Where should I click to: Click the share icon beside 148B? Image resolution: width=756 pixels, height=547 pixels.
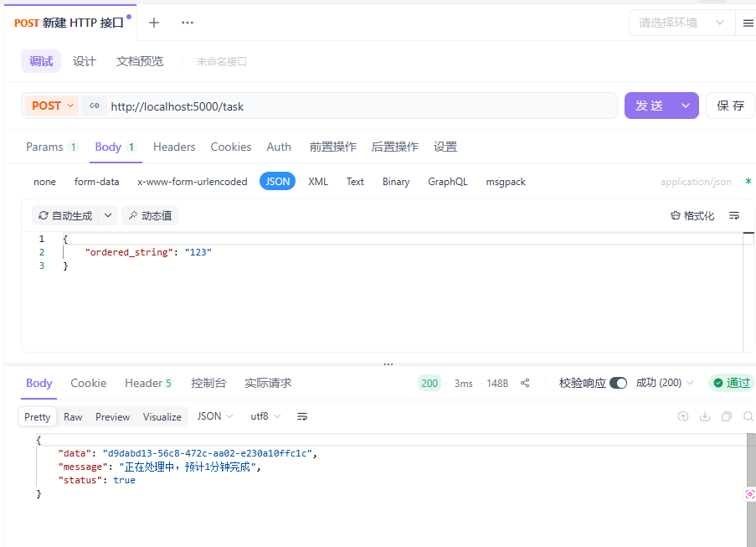tap(525, 383)
